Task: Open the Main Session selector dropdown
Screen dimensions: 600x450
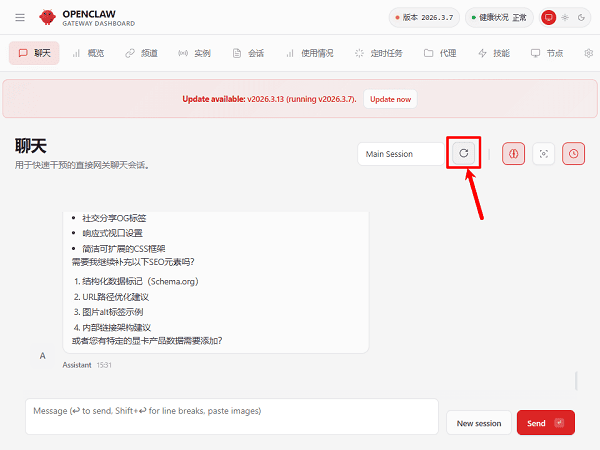Action: click(x=400, y=154)
